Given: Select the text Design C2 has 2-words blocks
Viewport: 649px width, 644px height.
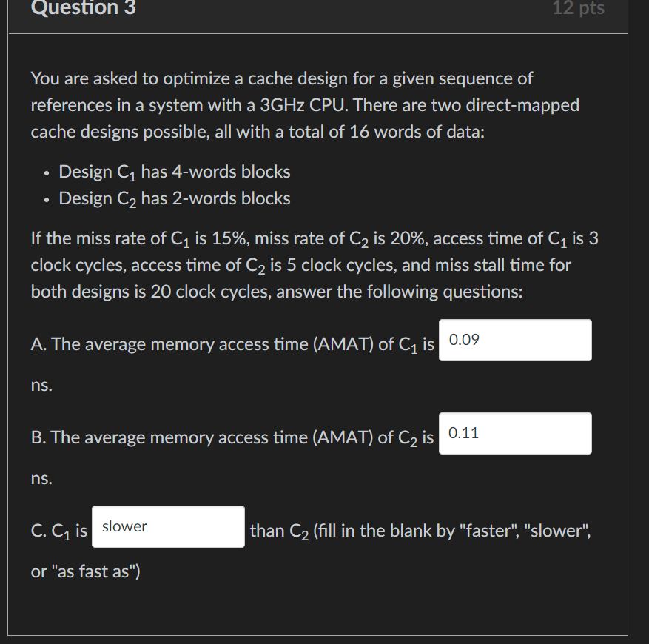Looking at the screenshot, I should click(x=175, y=198).
